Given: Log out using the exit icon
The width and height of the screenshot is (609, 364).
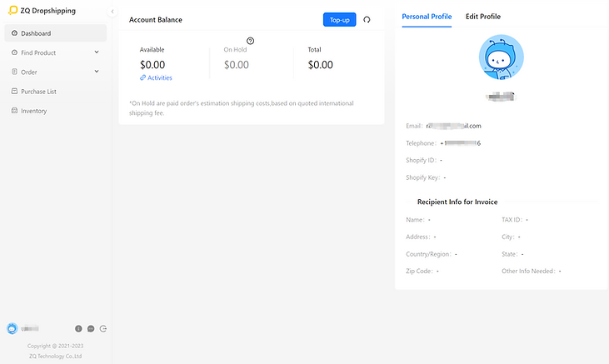Looking at the screenshot, I should [x=103, y=329].
